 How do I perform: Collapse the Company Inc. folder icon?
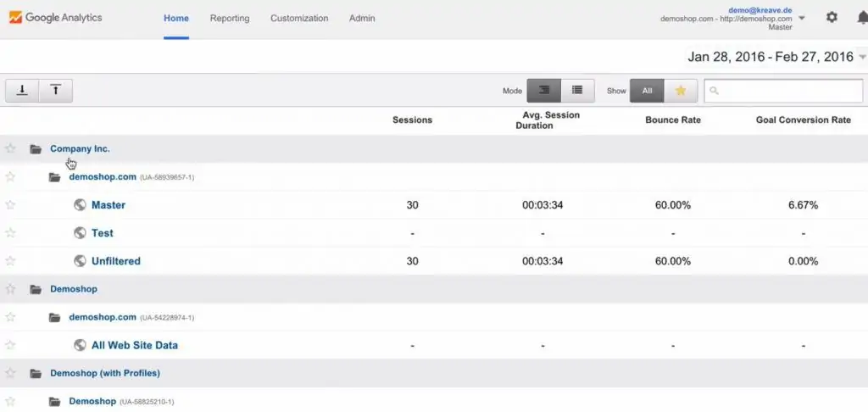pyautogui.click(x=36, y=149)
